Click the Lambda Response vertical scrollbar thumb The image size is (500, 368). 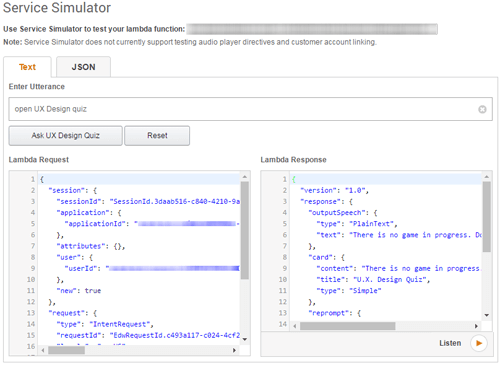coord(487,217)
